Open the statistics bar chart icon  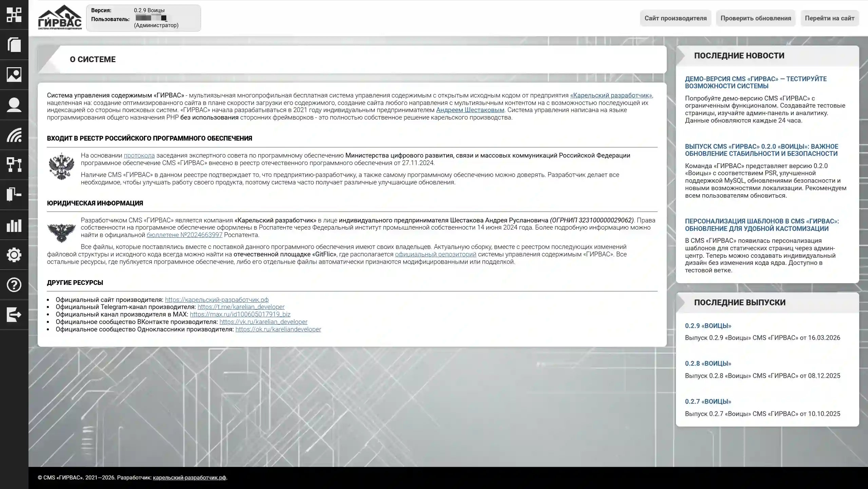tap(14, 225)
